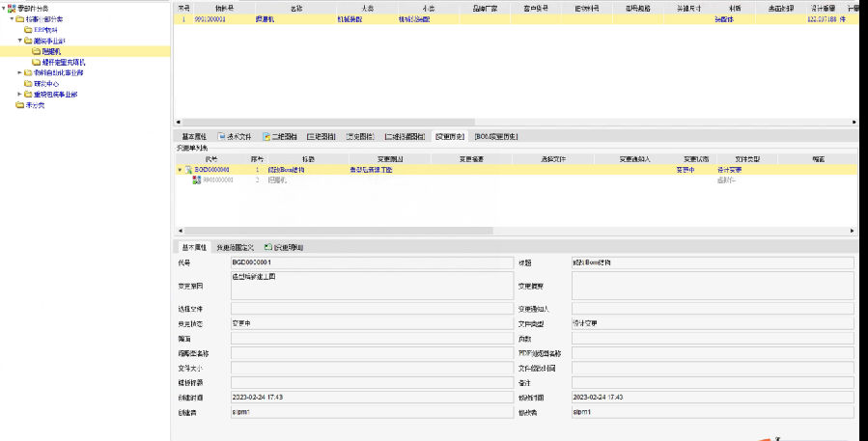Click the 名称 column header in parts table
Viewport: 868px width, 441px height.
296,9
